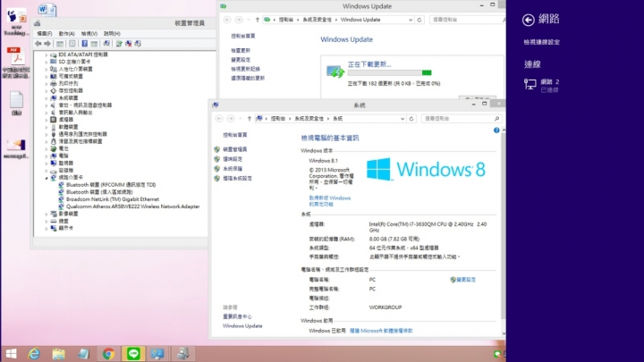Click the show/hide console tree toolbar icon
The image size is (644, 362).
tap(60, 44)
